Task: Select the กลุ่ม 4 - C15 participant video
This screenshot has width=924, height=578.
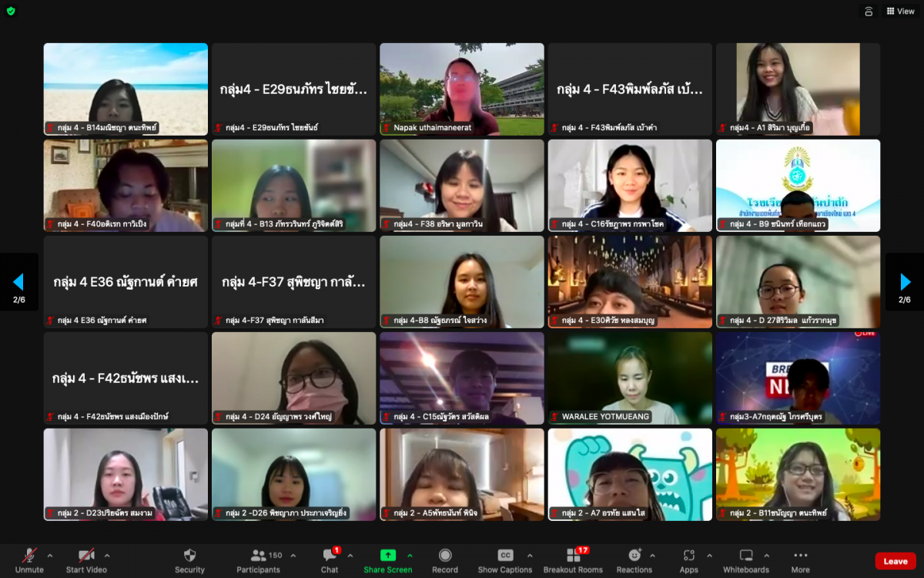Action: [x=462, y=378]
